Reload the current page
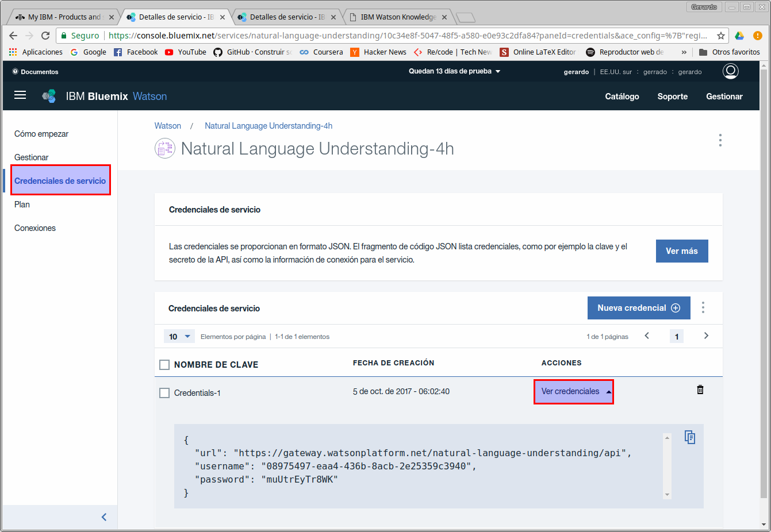The image size is (771, 532). 45,36
